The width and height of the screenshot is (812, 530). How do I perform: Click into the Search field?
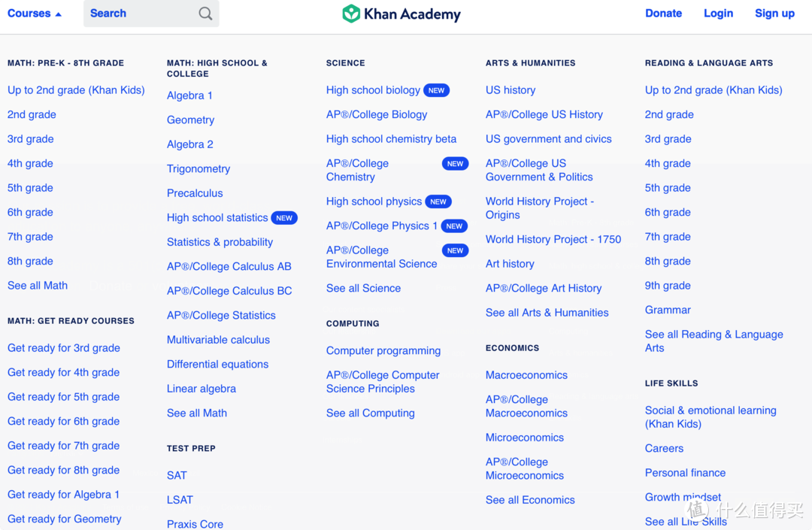point(151,14)
